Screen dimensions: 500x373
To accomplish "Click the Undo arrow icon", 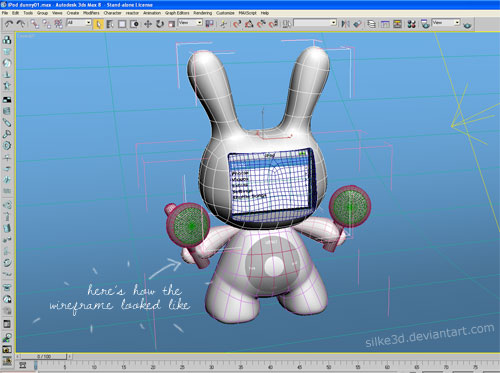I will pos(9,24).
